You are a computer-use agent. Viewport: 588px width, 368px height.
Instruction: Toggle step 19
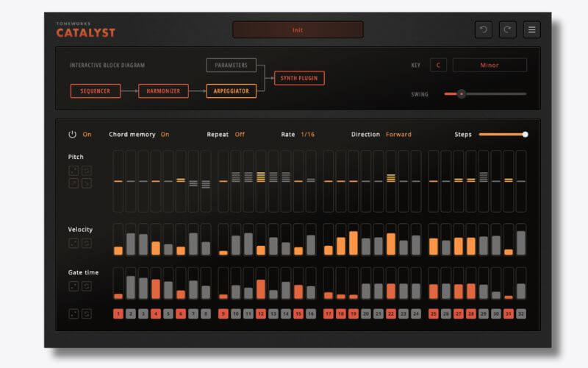coord(354,314)
